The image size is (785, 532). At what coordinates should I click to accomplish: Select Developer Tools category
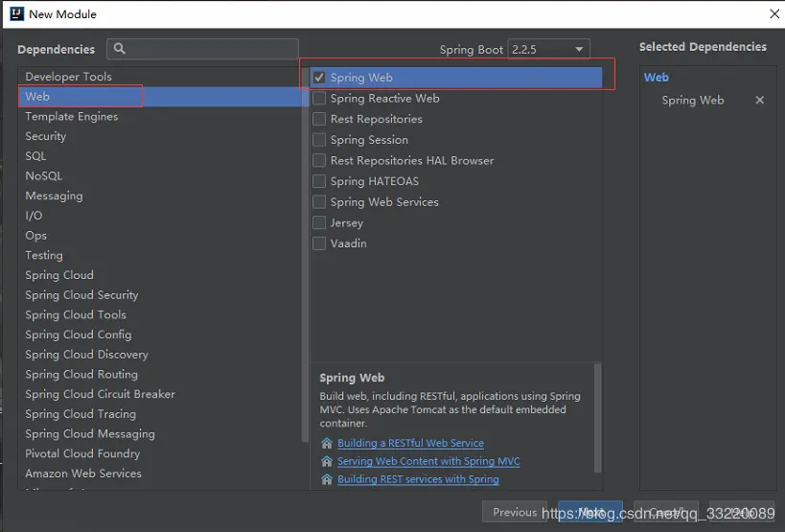click(x=160, y=77)
